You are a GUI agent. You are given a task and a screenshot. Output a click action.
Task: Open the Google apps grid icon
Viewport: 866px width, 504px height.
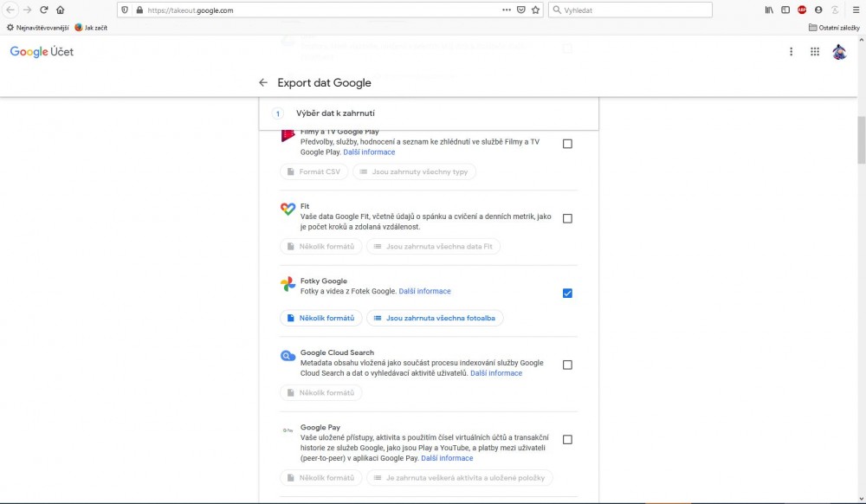click(815, 52)
